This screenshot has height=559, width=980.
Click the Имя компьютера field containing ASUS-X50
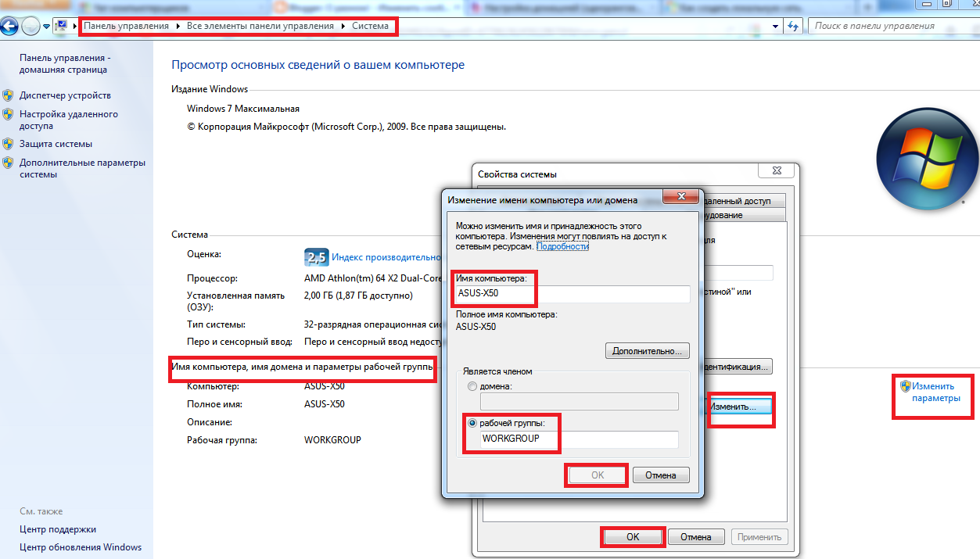pos(573,294)
